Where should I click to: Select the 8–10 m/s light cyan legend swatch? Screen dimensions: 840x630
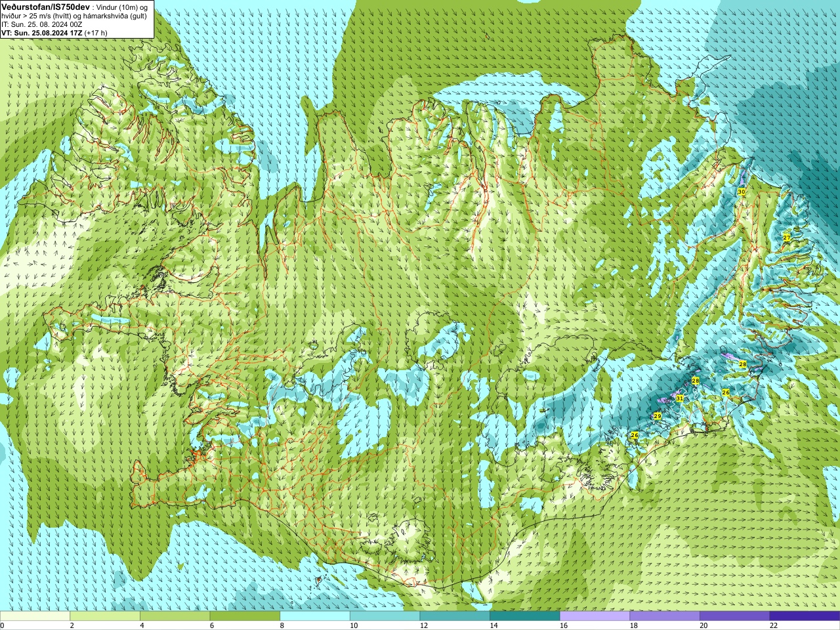point(315,616)
